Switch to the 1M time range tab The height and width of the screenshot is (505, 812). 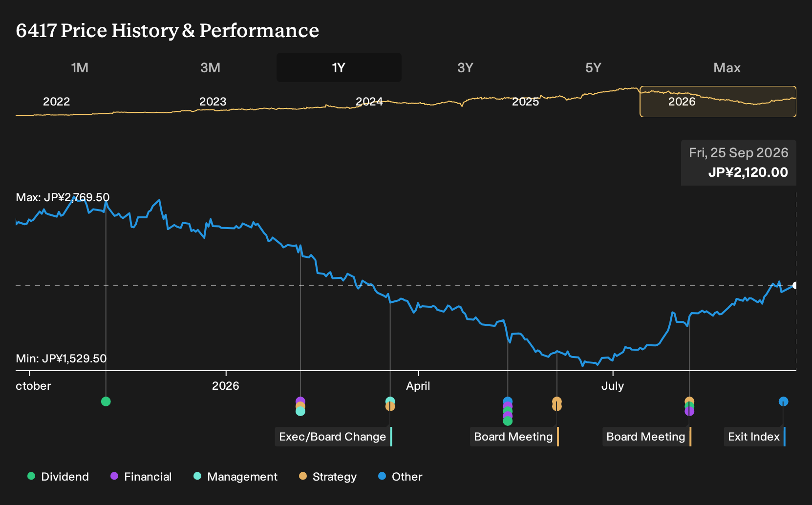tap(80, 67)
